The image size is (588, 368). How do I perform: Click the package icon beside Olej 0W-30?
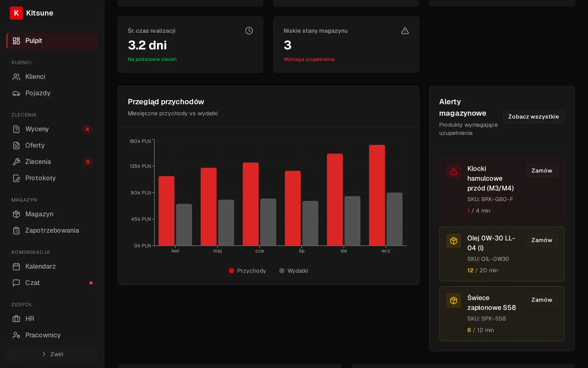tap(453, 241)
